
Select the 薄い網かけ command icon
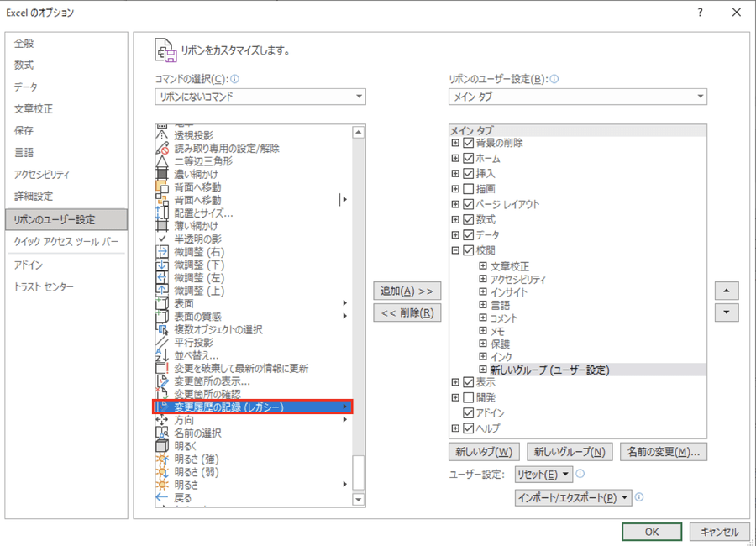pos(162,226)
